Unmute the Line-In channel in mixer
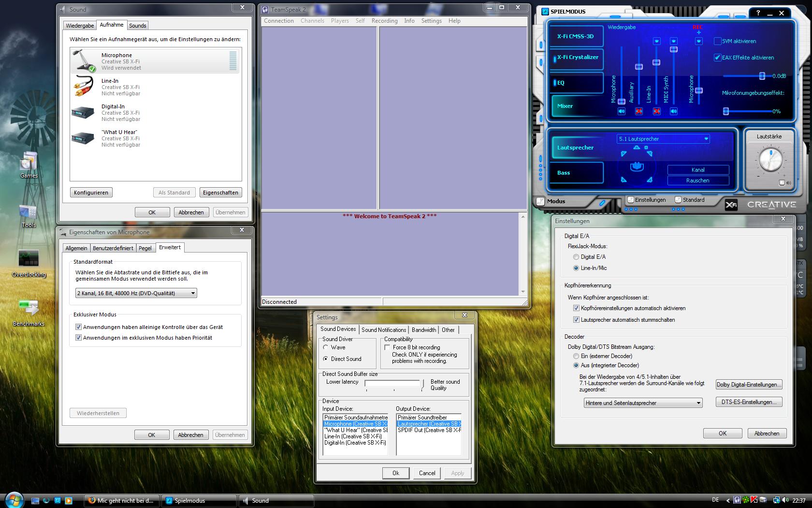Screen dimensions: 812x508 [x=656, y=111]
